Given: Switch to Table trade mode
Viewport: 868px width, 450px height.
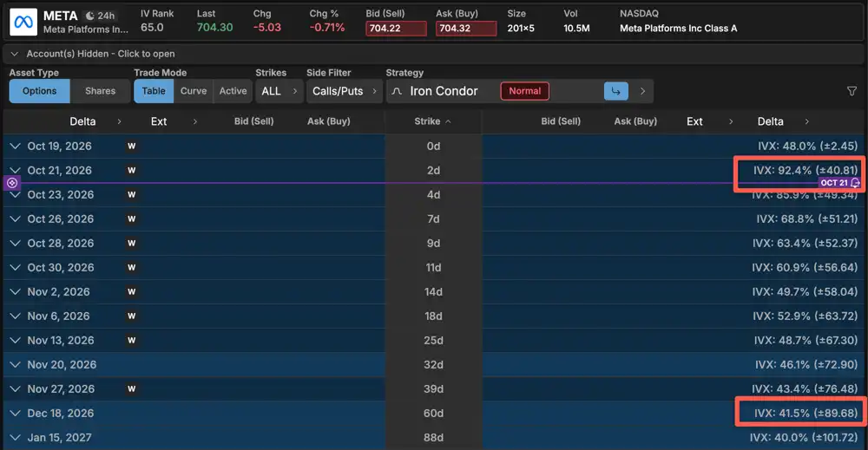Looking at the screenshot, I should (154, 91).
